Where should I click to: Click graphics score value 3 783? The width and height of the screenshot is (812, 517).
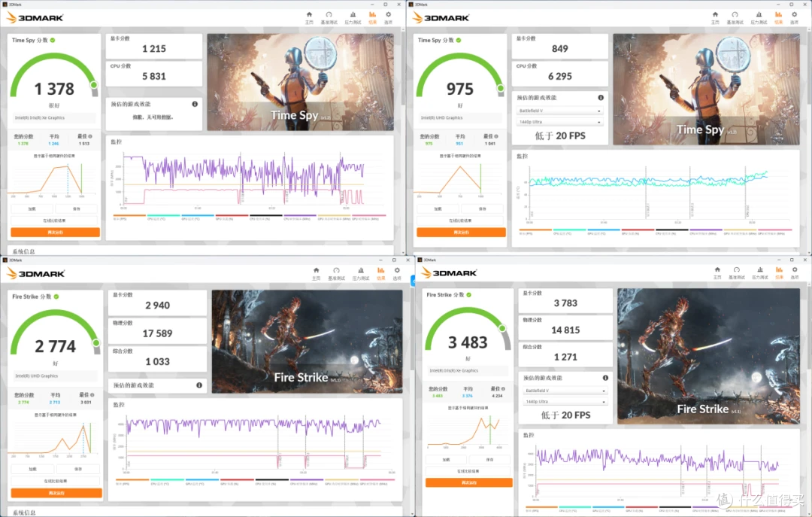565,303
